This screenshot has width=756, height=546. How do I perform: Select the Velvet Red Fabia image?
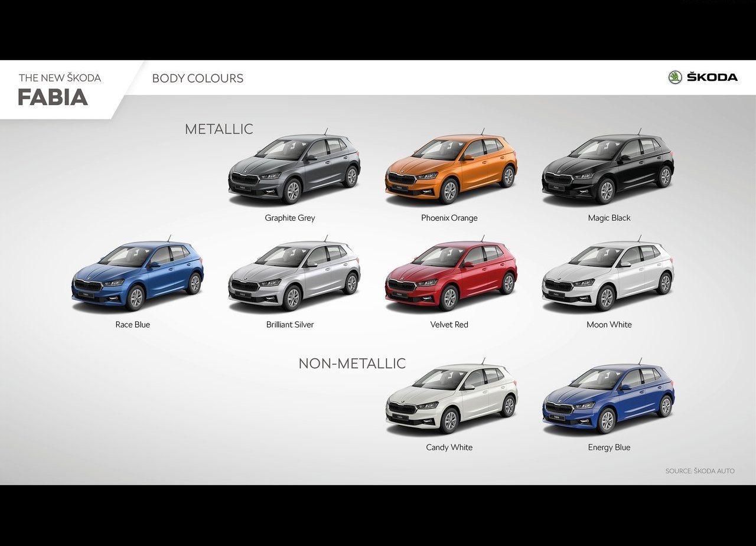[x=451, y=275]
